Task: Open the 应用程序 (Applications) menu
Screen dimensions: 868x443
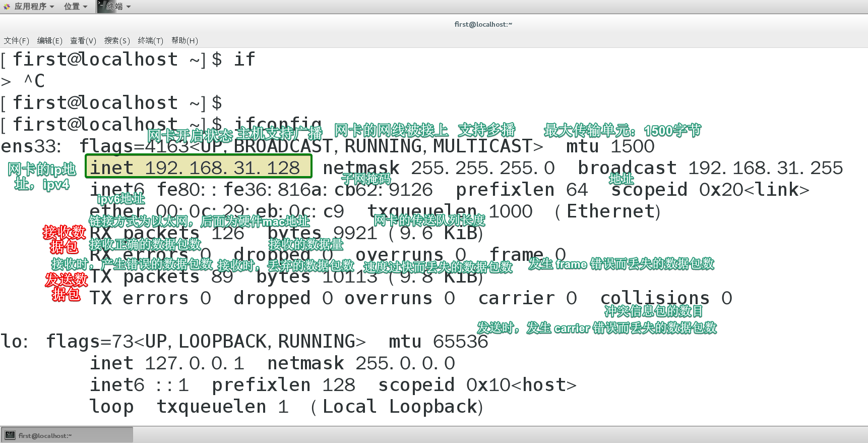Action: coord(34,7)
